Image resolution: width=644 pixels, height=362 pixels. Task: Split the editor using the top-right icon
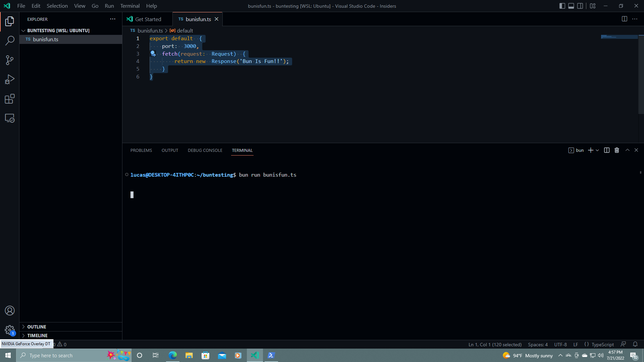point(625,19)
